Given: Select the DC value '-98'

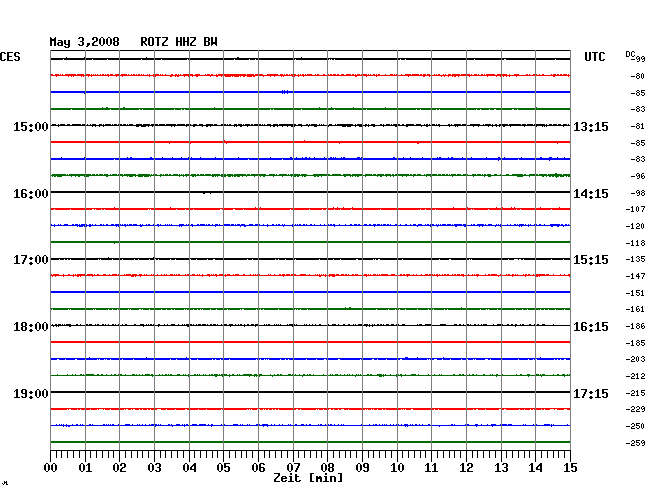Looking at the screenshot, I should click(637, 193).
